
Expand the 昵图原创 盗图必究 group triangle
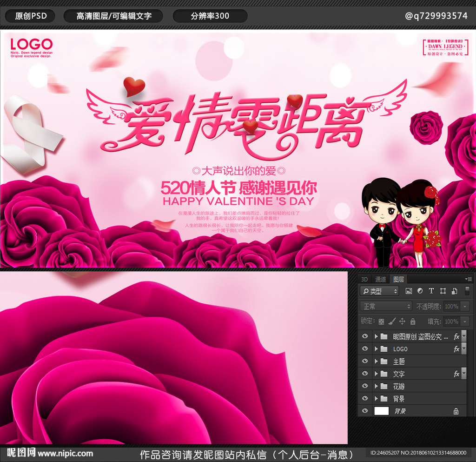click(376, 336)
